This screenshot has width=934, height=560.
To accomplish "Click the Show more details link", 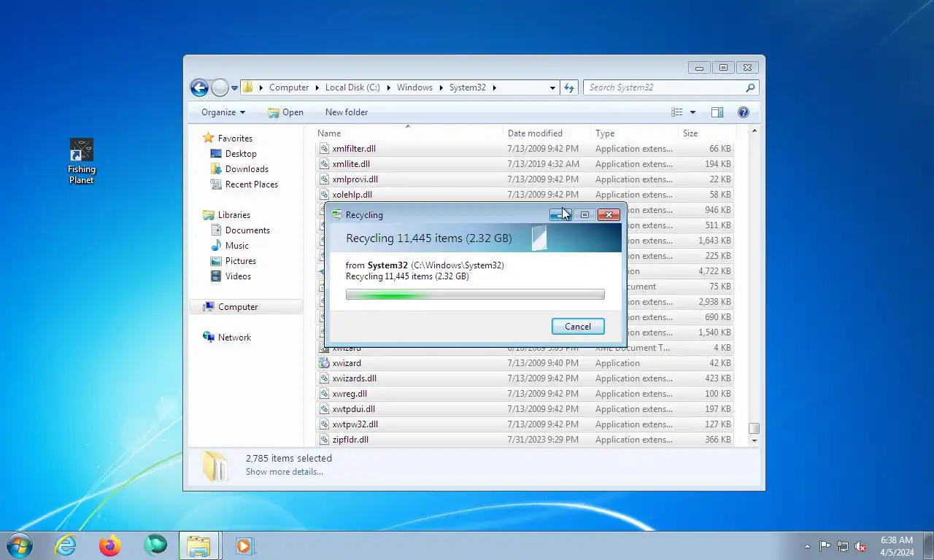I will click(285, 472).
